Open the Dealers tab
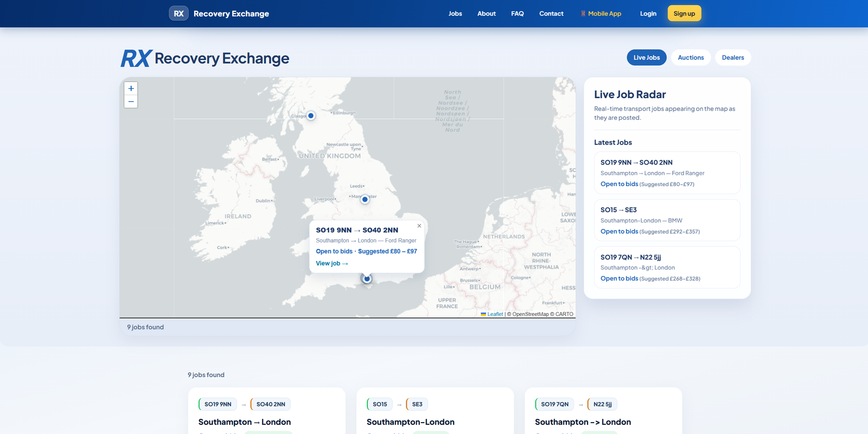868x434 pixels. [x=732, y=58]
